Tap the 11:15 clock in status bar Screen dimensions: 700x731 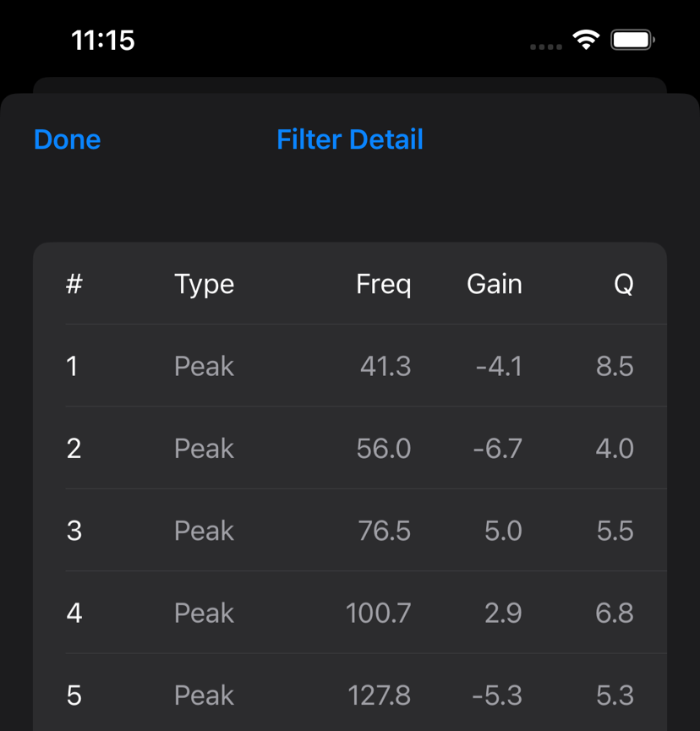coord(103,41)
